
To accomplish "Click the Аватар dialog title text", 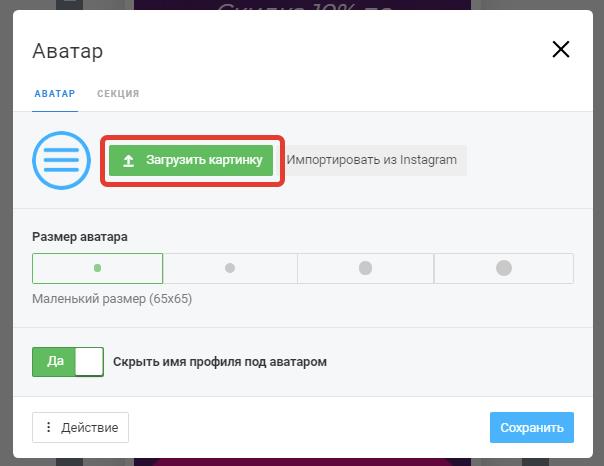I will click(x=68, y=51).
